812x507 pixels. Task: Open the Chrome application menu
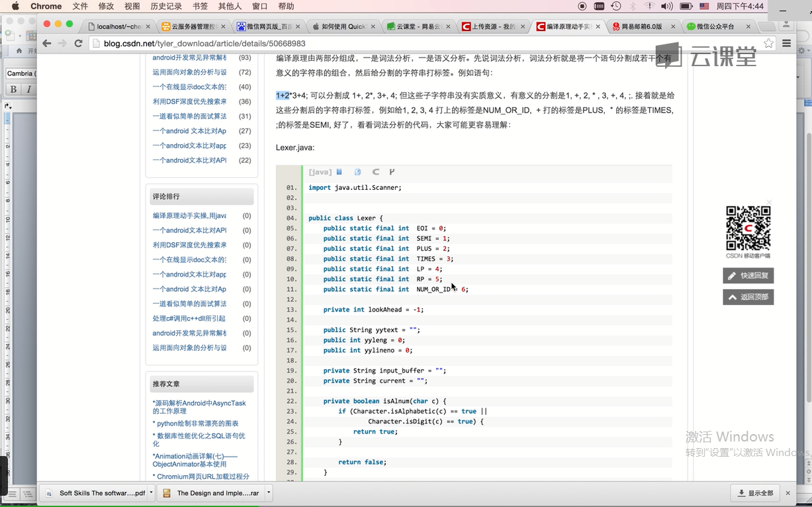[46, 6]
